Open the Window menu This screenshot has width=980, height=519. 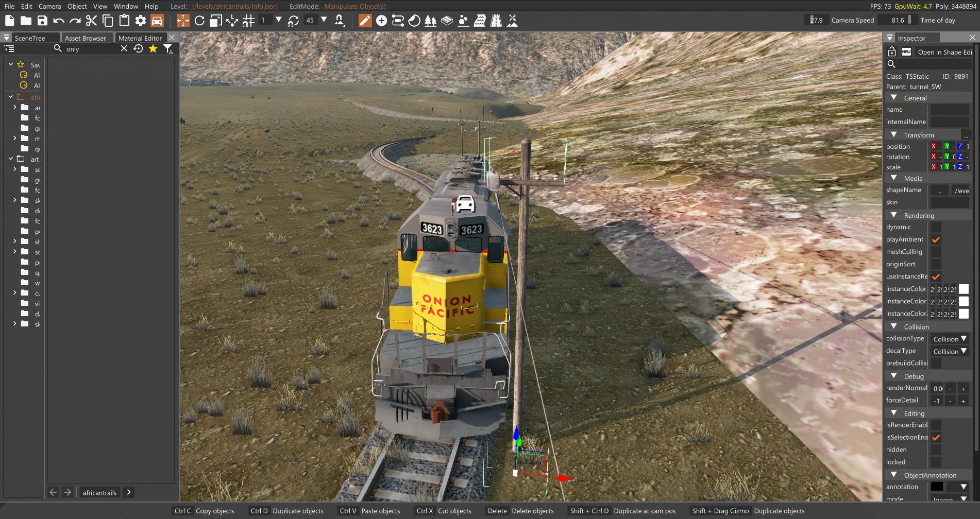click(126, 6)
